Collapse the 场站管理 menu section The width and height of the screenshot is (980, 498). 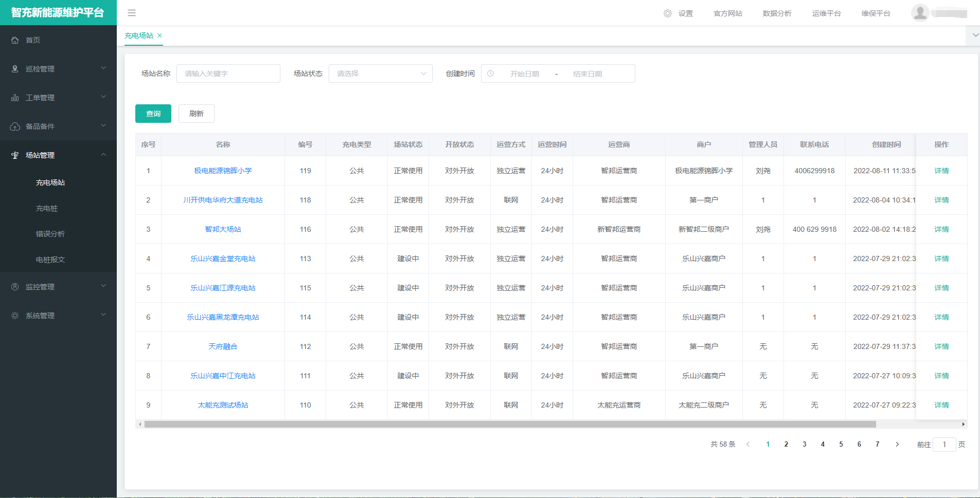(x=103, y=155)
